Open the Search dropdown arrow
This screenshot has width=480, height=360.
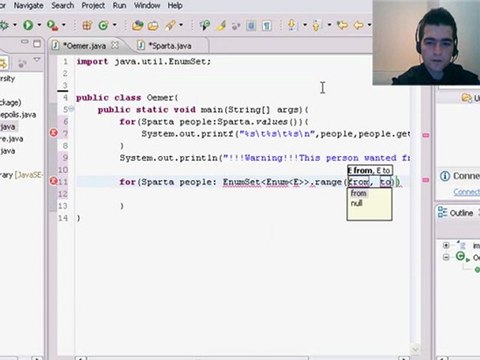tap(181, 25)
